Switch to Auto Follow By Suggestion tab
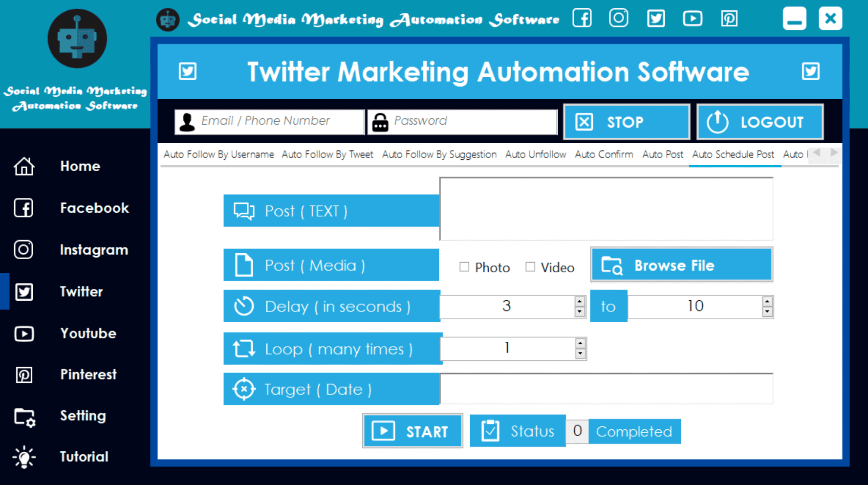The image size is (868, 485). [439, 154]
